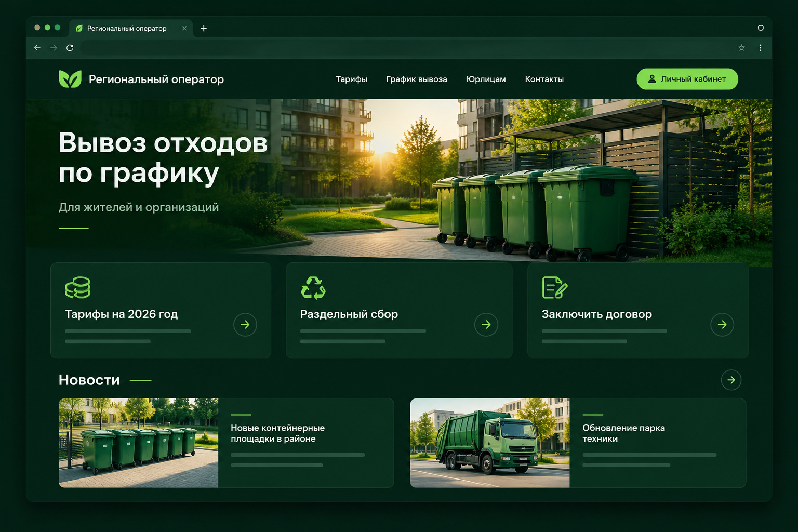Viewport: 798px width, 532px height.
Task: Click the circle icon at the browser's top right
Action: pyautogui.click(x=761, y=28)
